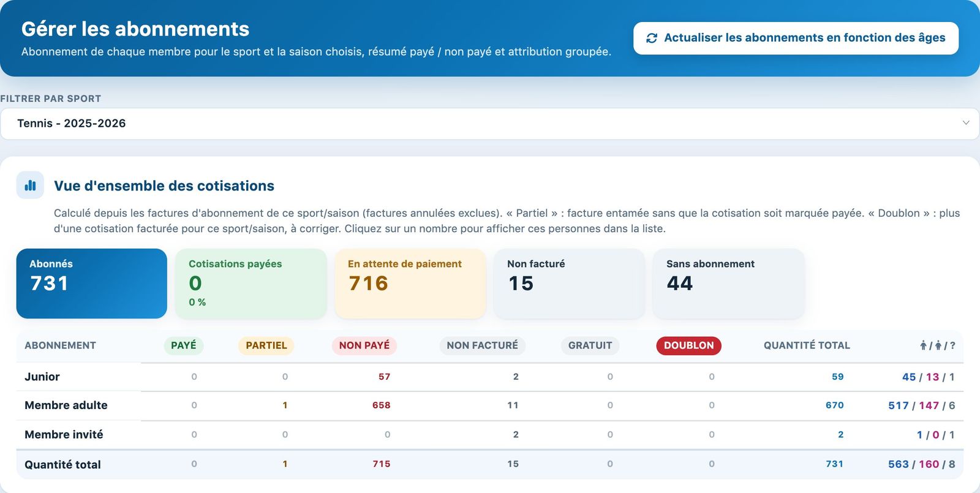Click Membre invité non facturé count 2
This screenshot has width=980, height=493.
point(516,435)
